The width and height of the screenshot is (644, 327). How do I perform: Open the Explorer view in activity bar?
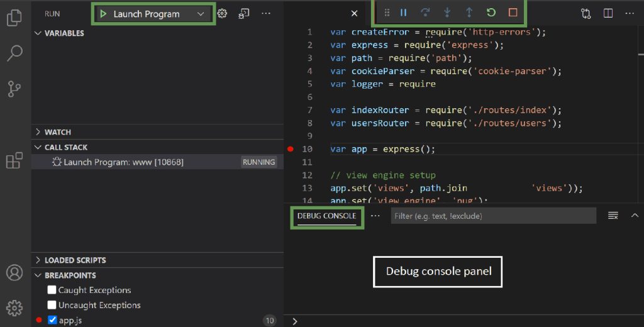[x=14, y=18]
